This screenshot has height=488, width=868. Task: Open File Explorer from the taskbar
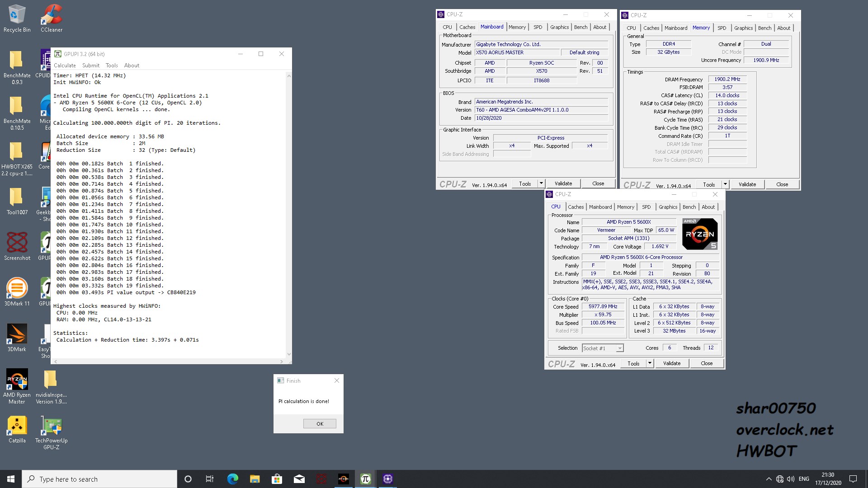(x=255, y=479)
